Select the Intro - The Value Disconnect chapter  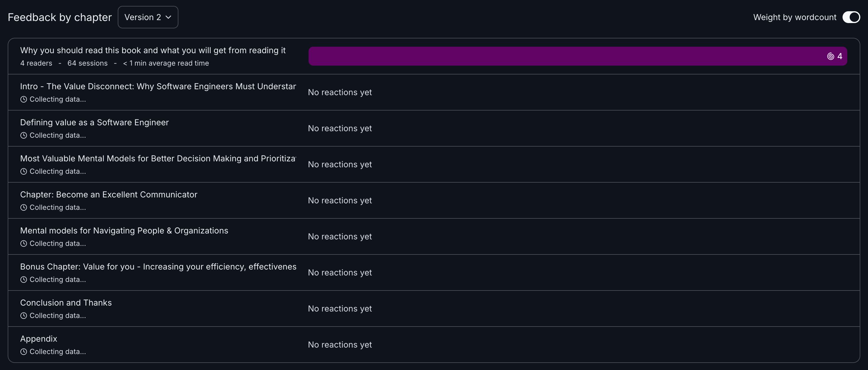tap(158, 87)
